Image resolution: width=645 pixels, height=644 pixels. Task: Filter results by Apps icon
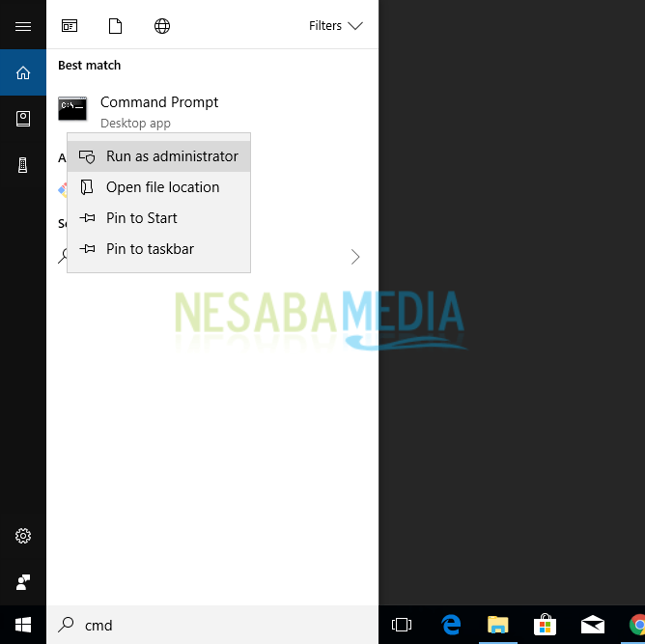pos(70,26)
